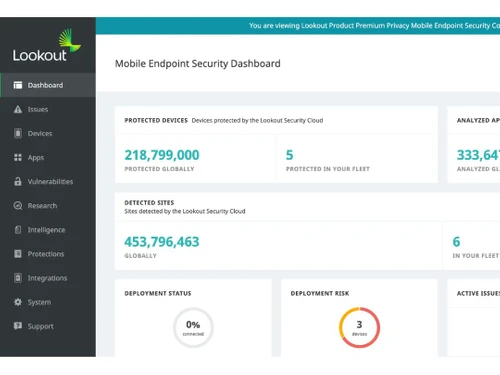Click the Intelligence icon in sidebar
500x375 pixels.
pos(18,230)
